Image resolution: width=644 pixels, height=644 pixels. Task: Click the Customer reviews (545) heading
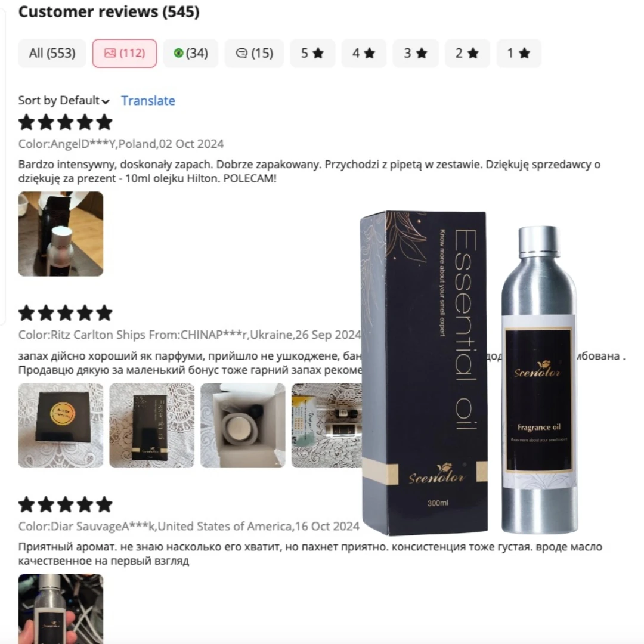[x=109, y=11]
